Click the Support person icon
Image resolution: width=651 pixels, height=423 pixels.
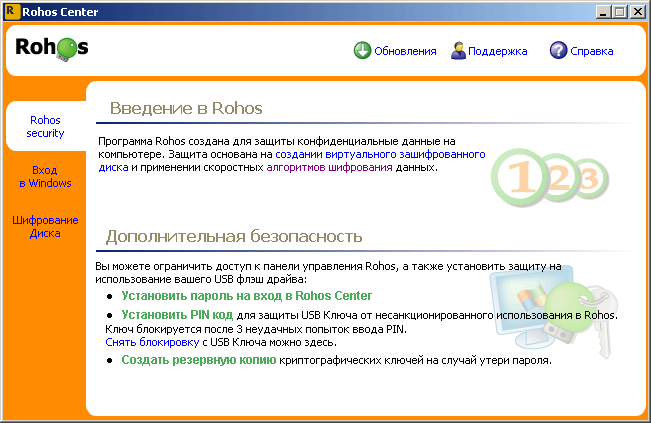458,51
